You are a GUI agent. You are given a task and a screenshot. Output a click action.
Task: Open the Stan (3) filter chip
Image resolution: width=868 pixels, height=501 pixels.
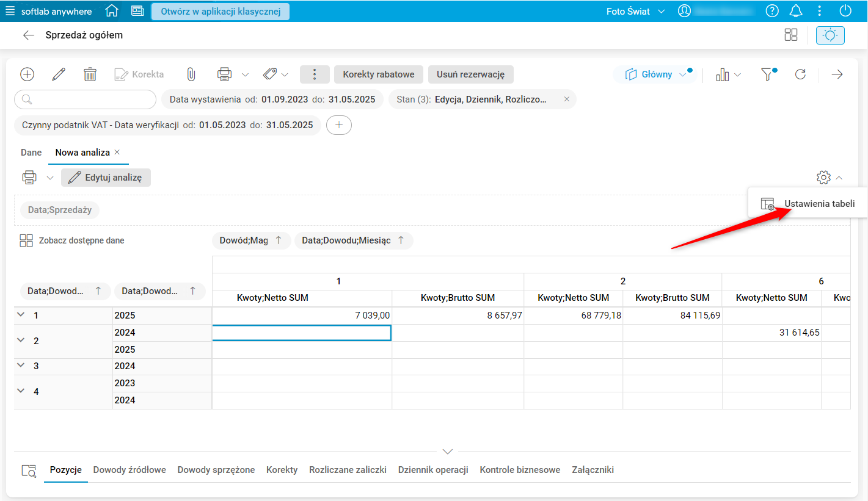[472, 99]
